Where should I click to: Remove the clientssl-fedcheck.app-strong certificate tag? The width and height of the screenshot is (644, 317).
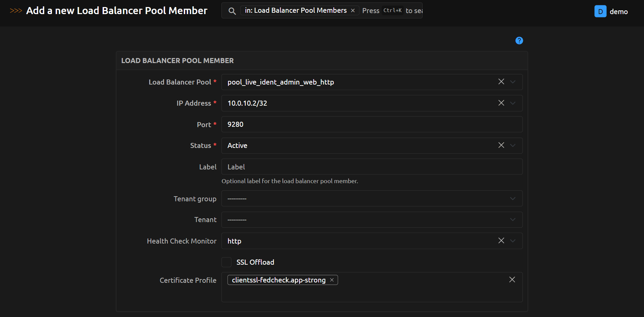point(332,280)
